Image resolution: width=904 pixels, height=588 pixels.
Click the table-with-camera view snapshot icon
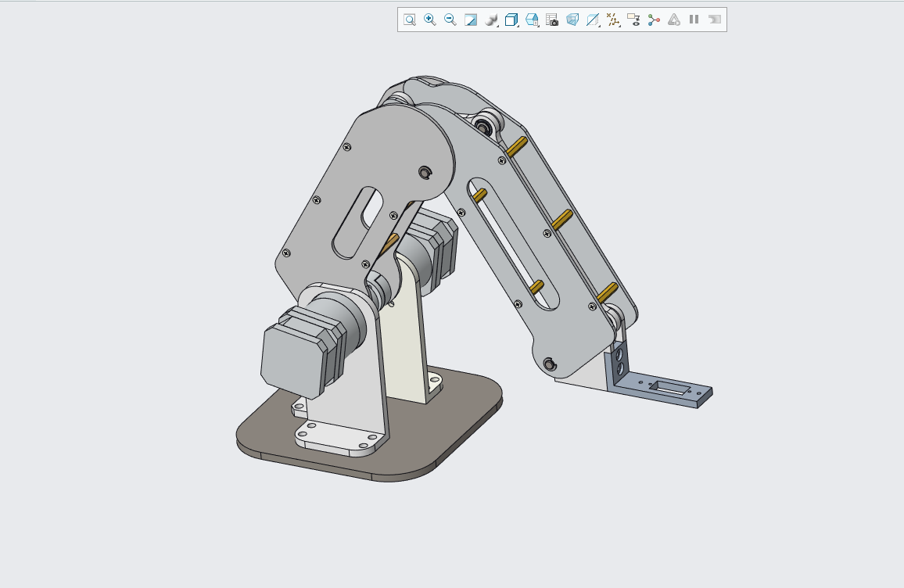click(552, 20)
